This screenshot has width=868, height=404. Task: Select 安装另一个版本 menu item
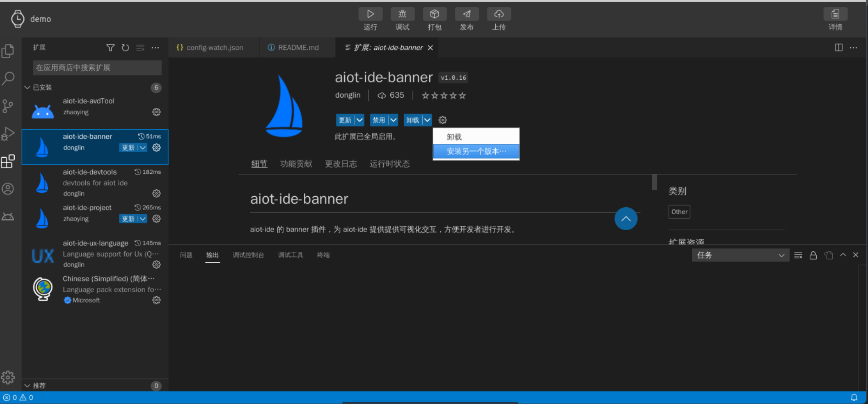click(476, 151)
